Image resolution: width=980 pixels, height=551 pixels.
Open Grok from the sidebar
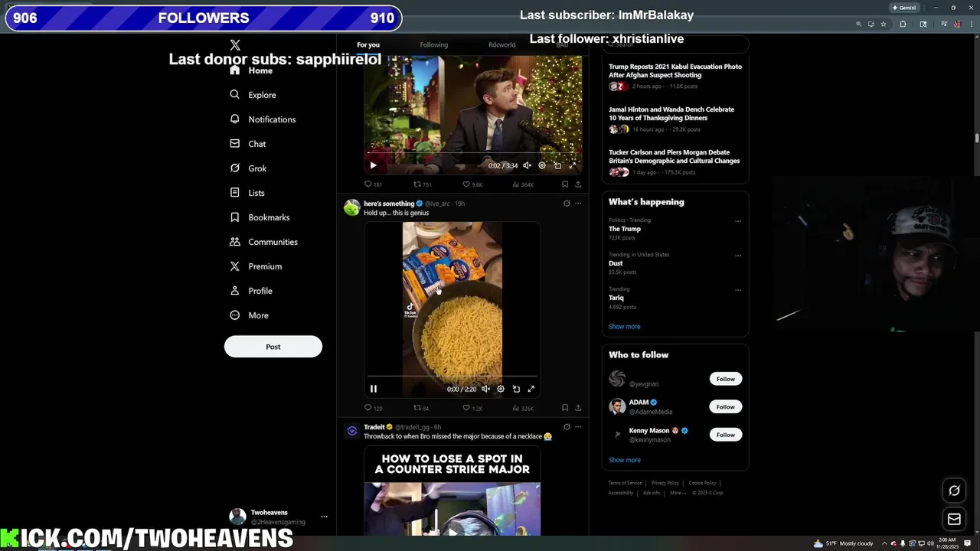tap(248, 168)
